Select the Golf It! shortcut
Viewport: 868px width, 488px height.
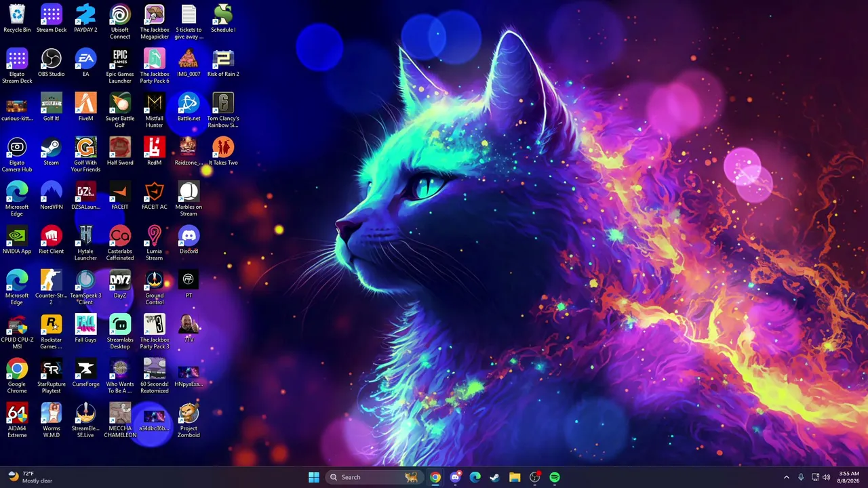pyautogui.click(x=52, y=107)
